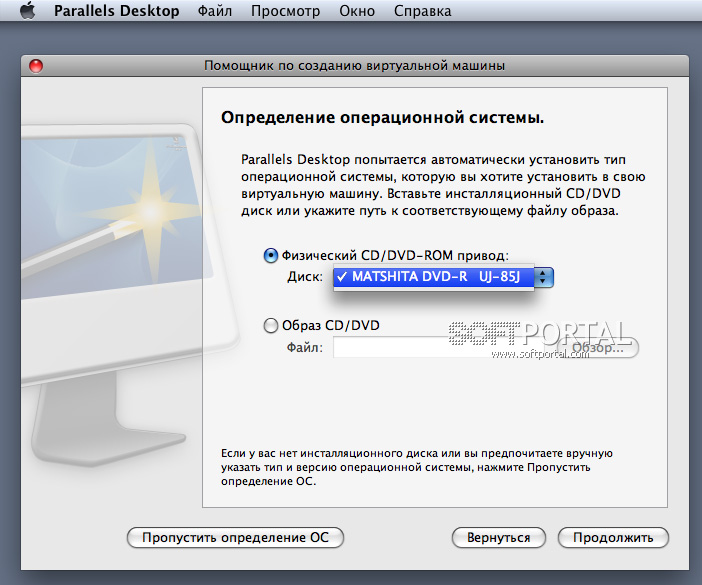Open the Apple menu

coord(28,10)
